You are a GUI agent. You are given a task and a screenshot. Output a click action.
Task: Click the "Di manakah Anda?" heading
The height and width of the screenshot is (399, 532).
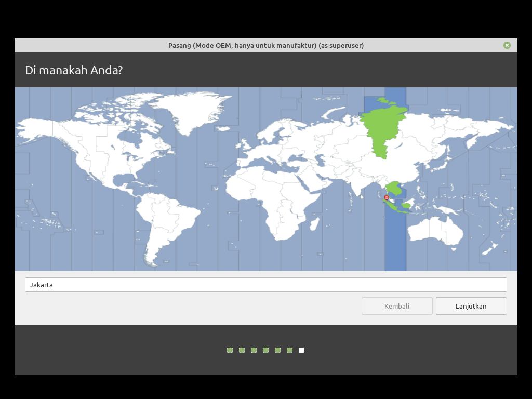74,70
